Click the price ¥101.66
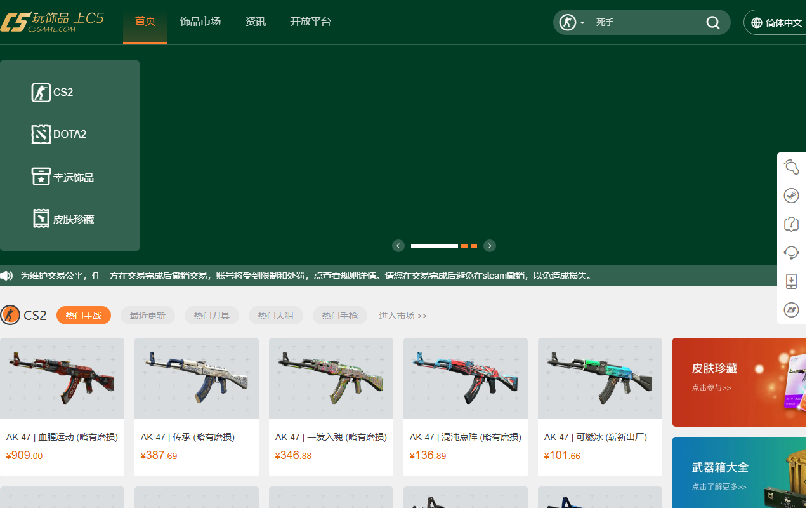The height and width of the screenshot is (508, 812). pos(562,455)
